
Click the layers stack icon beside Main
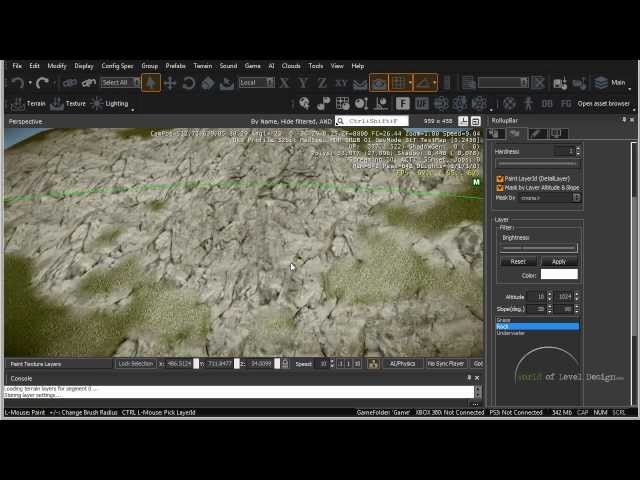tap(601, 83)
